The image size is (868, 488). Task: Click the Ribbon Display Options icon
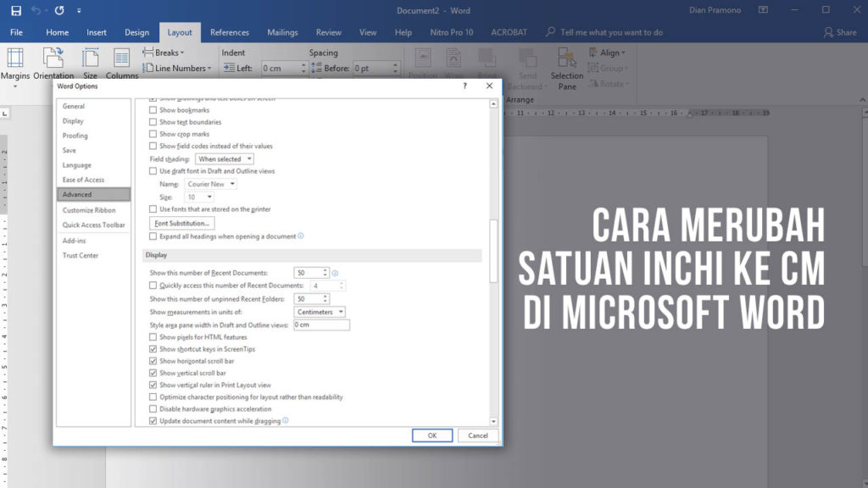click(x=763, y=10)
